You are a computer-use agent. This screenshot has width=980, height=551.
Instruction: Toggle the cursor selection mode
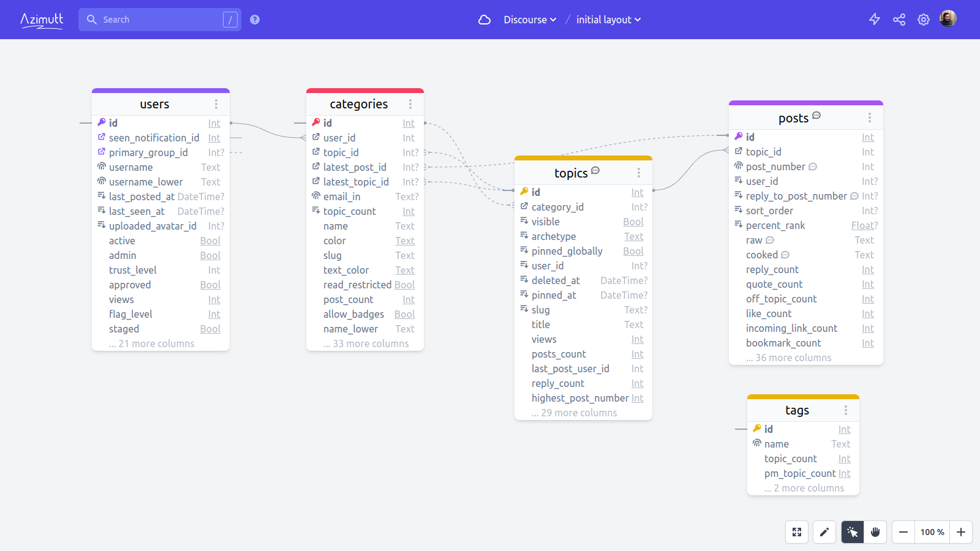coord(852,532)
